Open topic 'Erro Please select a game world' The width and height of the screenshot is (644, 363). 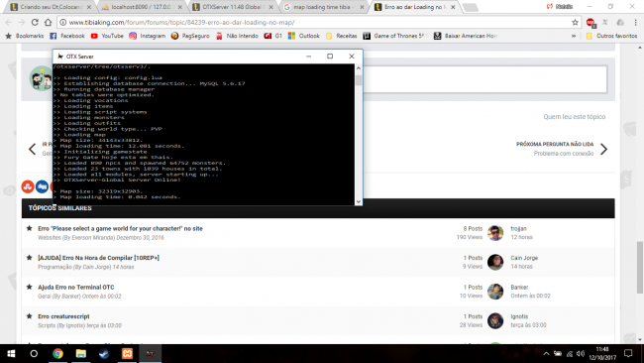click(x=120, y=228)
